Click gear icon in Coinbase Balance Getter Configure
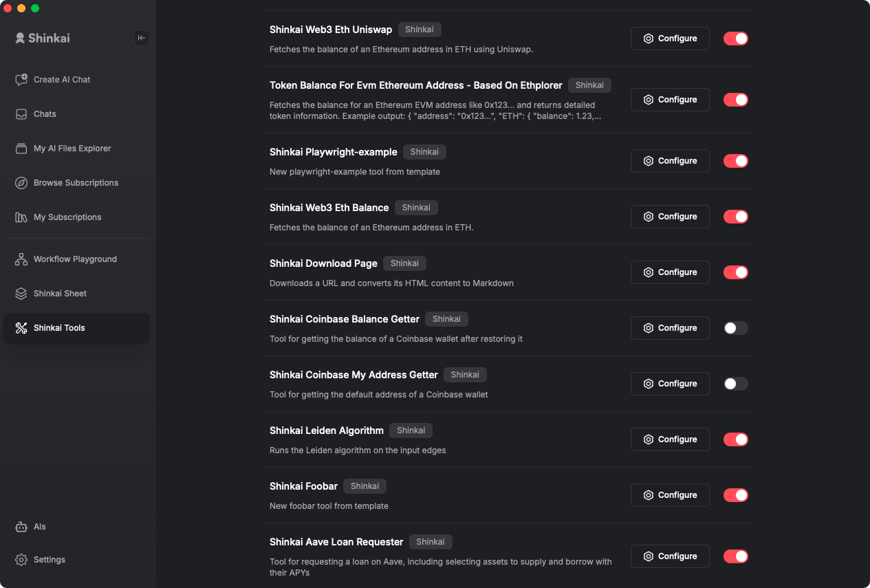Image resolution: width=870 pixels, height=588 pixels. tap(649, 328)
